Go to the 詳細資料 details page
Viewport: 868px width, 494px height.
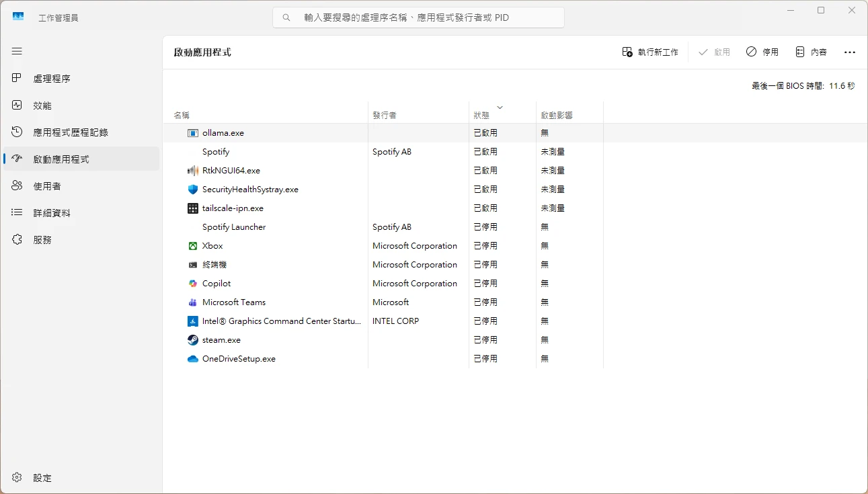[x=52, y=213]
